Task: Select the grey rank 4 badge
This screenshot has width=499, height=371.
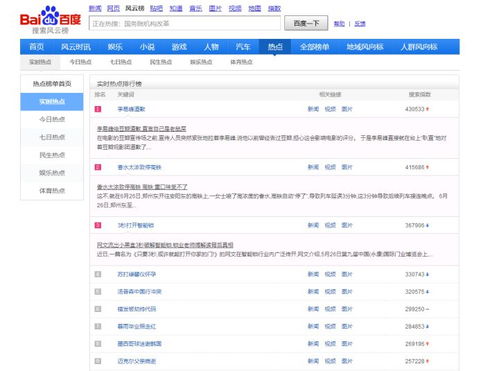Action: pyautogui.click(x=98, y=274)
